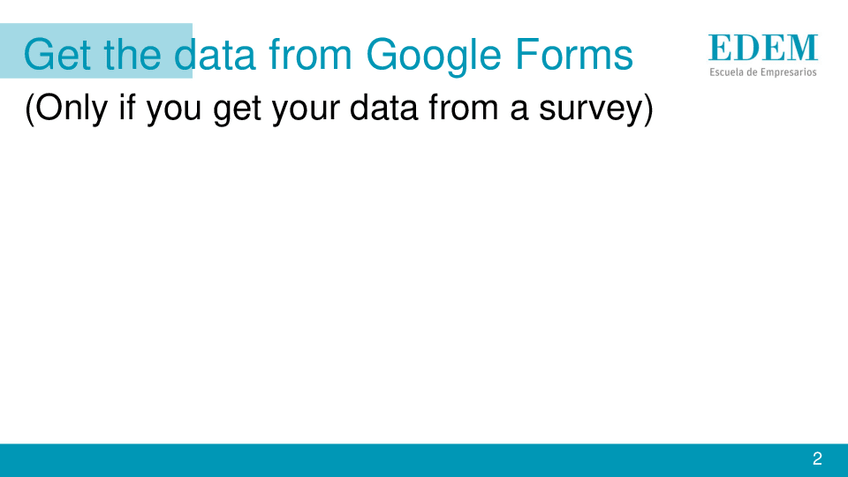The height and width of the screenshot is (477, 848).
Task: Click the word "Forms" in the title
Action: coord(579,54)
